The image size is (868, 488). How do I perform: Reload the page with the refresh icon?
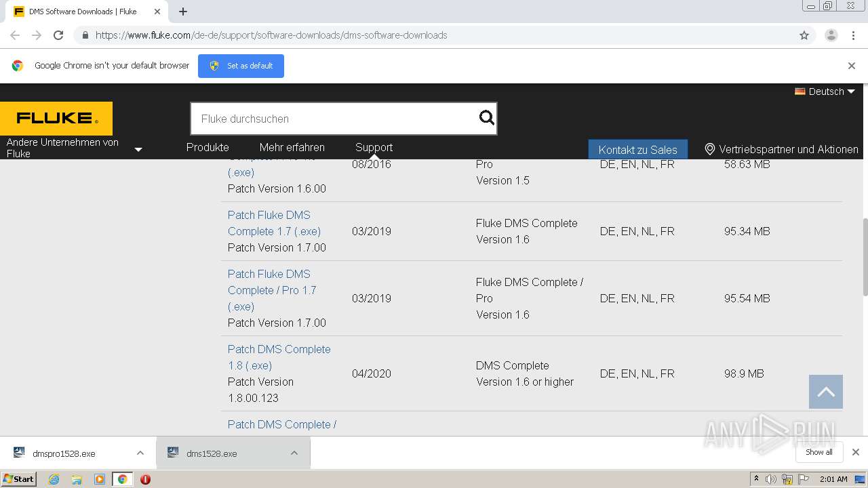(58, 35)
